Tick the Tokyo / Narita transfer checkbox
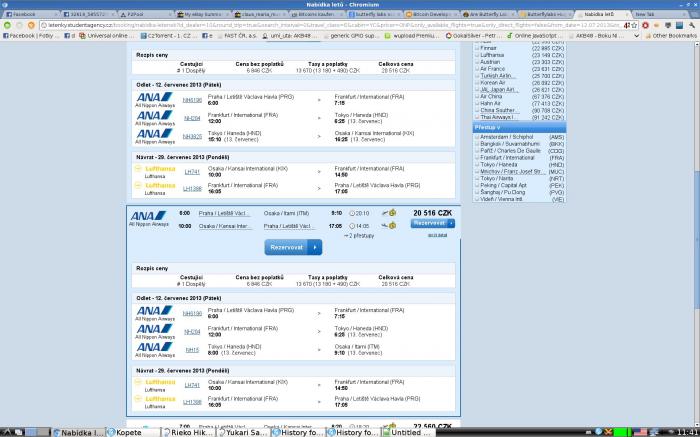 click(477, 179)
